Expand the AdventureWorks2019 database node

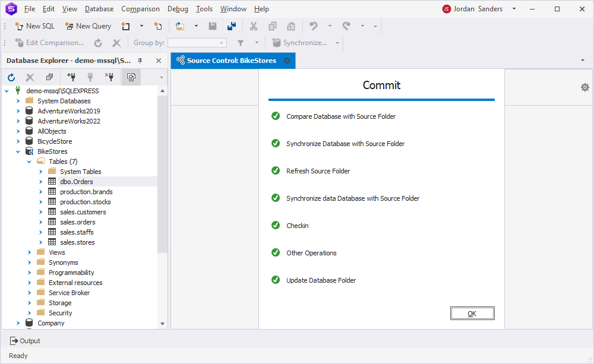tap(18, 111)
